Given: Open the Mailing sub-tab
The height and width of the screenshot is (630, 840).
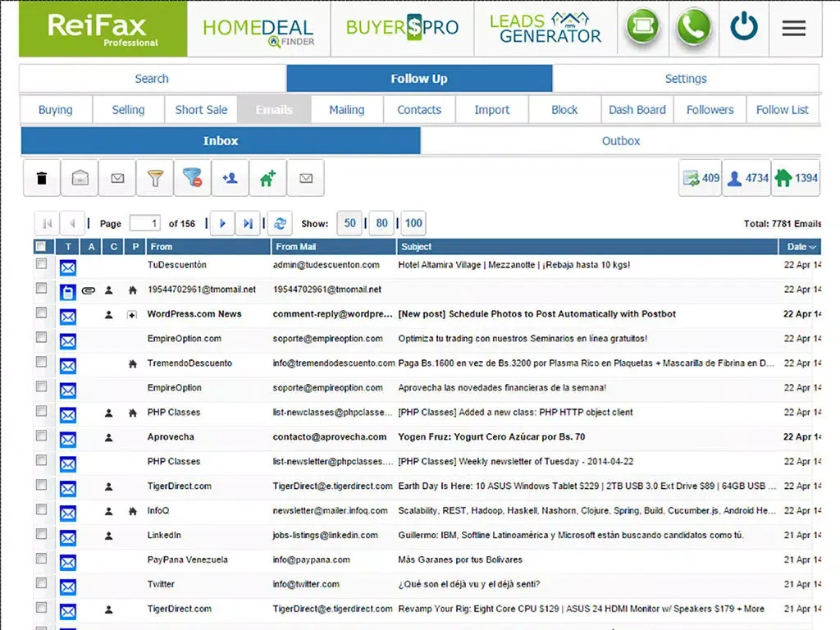Looking at the screenshot, I should (347, 110).
